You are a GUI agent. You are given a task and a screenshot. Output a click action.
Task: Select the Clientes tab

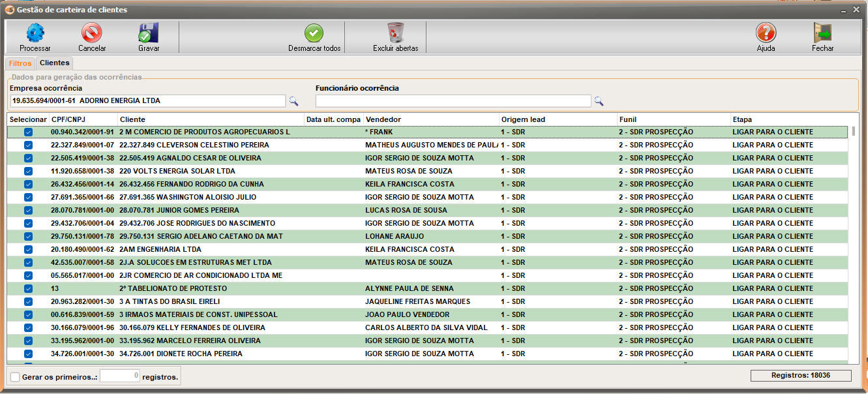coord(54,63)
